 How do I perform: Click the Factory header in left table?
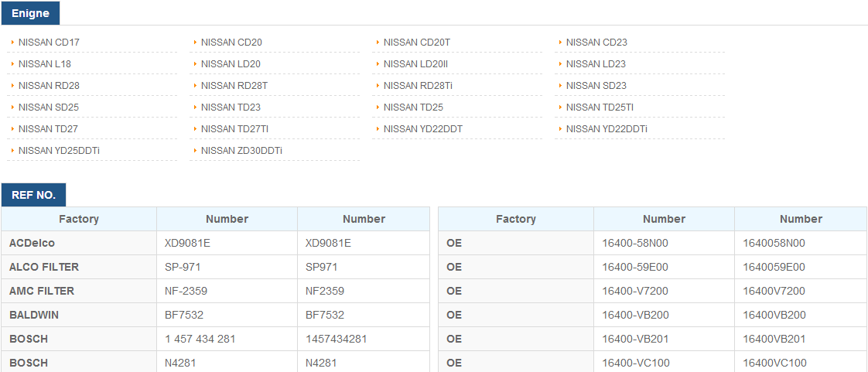click(79, 219)
